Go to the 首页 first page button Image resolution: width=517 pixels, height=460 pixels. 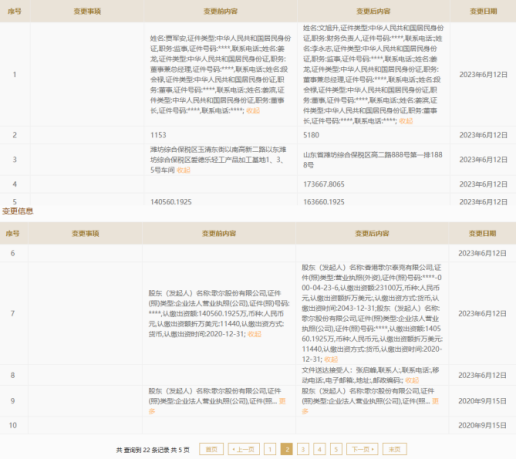[x=211, y=449]
